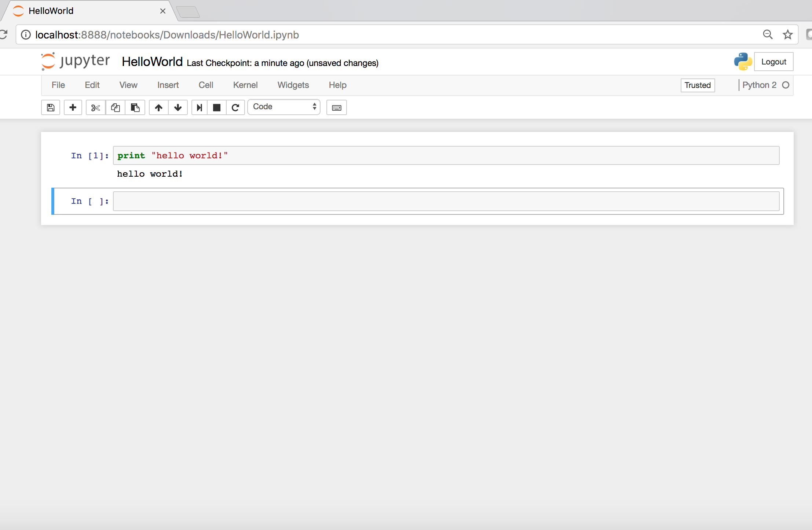Viewport: 812px width, 530px height.
Task: Cut selected cells with scissors icon
Action: pos(95,107)
